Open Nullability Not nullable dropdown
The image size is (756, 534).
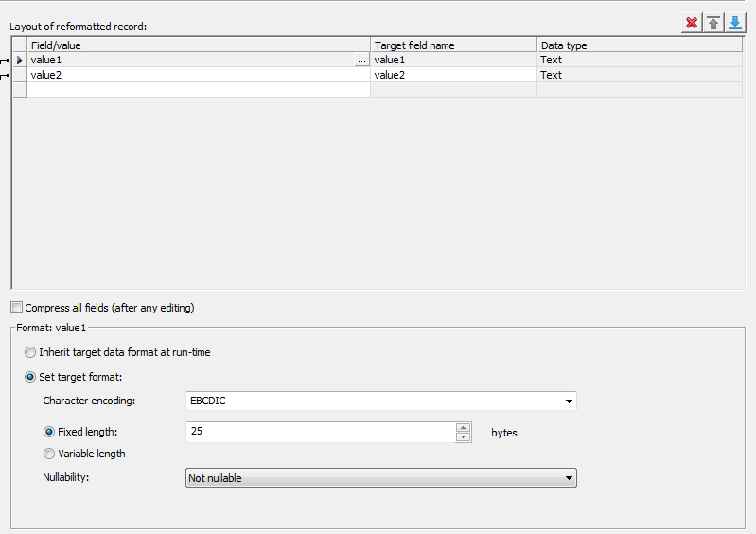(381, 477)
